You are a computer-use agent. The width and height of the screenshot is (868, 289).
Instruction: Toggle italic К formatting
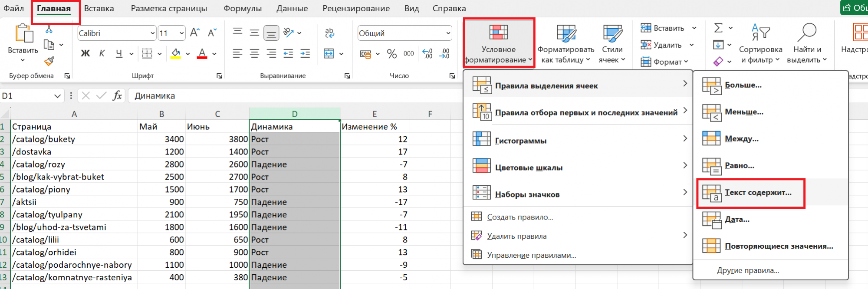click(102, 54)
